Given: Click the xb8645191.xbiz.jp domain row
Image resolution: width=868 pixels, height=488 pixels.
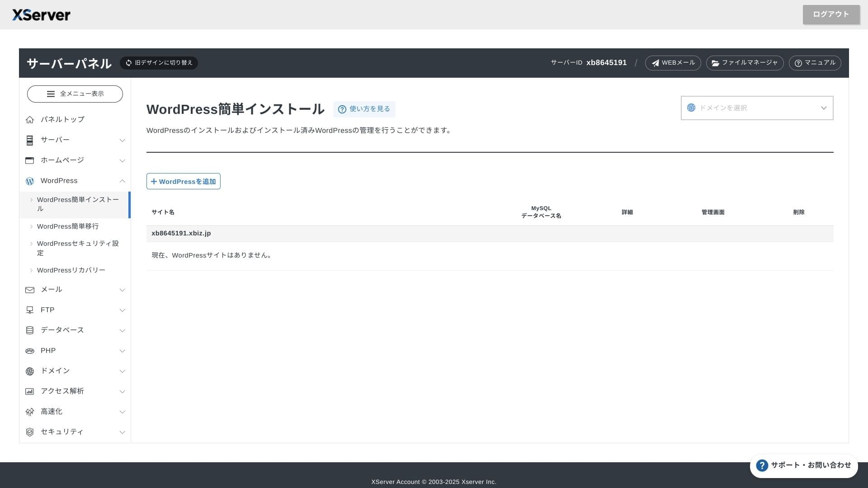Looking at the screenshot, I should [x=490, y=234].
